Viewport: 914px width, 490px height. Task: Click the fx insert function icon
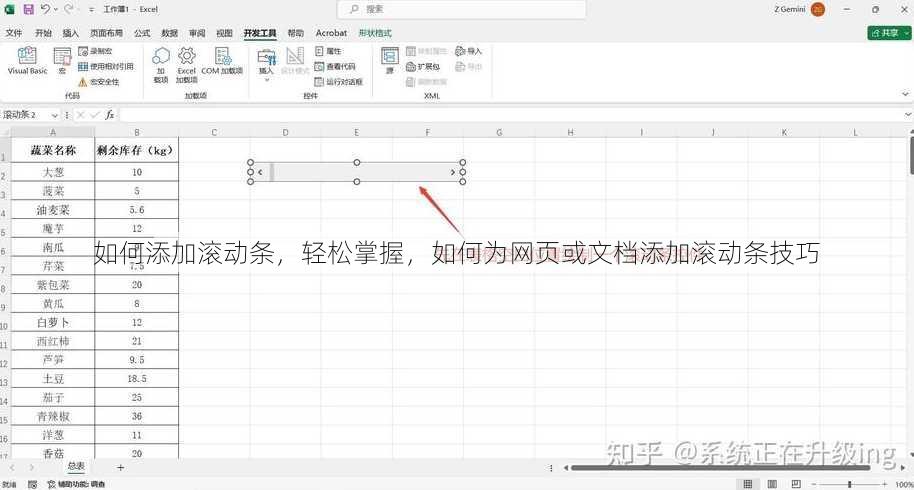tap(110, 115)
